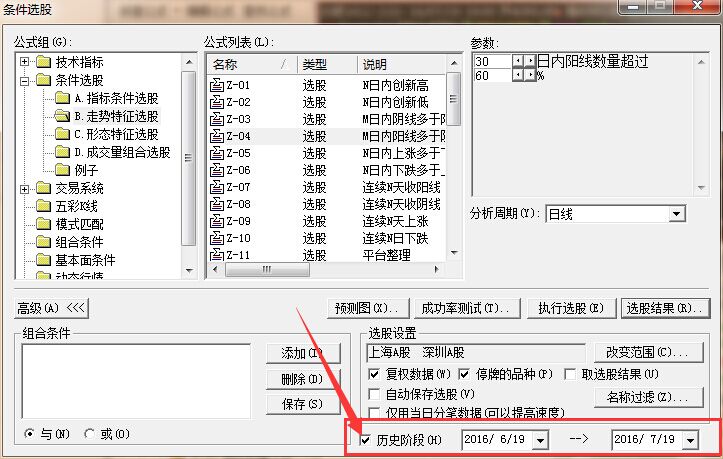Click the Z-04 formula icon
The image size is (723, 459).
point(217,136)
